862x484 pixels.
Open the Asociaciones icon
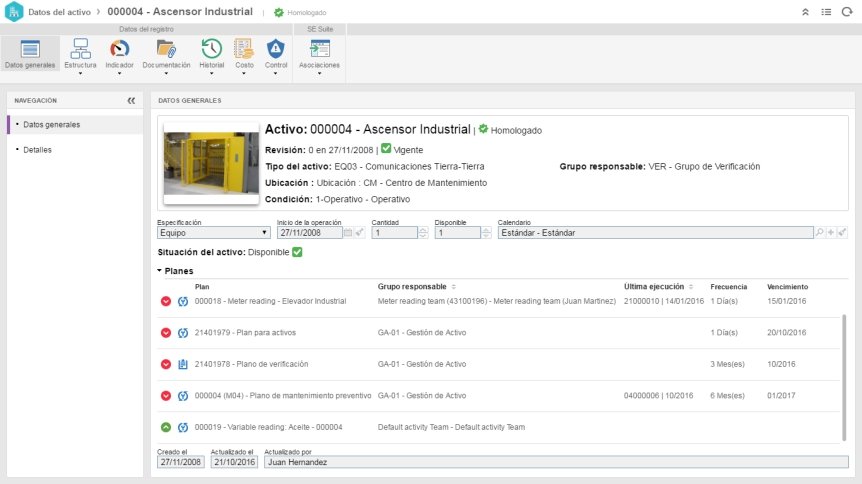coord(319,49)
